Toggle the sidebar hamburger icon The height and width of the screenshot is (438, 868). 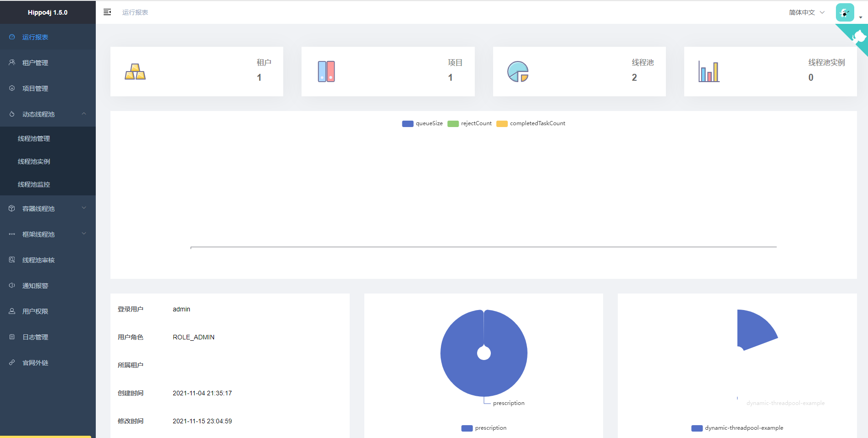[x=107, y=12]
